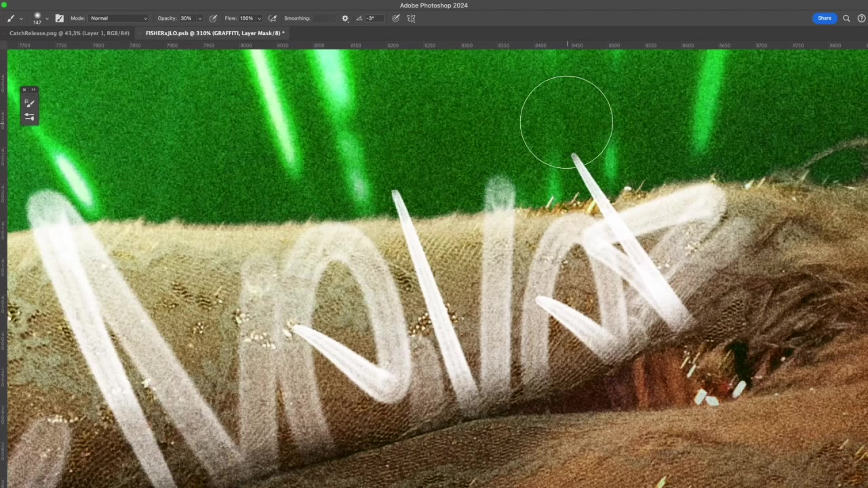Open the search magnifier icon
868x488 pixels.
point(846,18)
